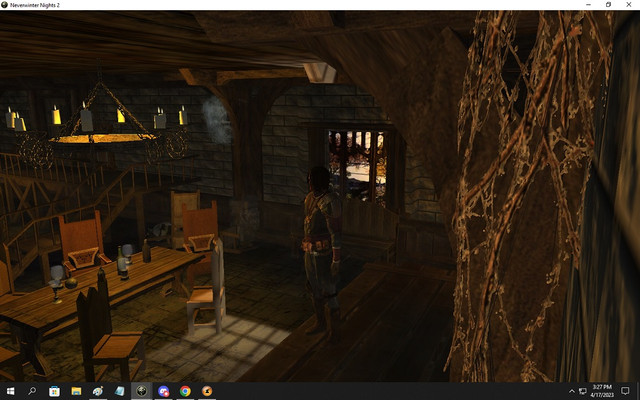Open the Discord taskbar icon
Screen dimensions: 640x400
[163, 391]
